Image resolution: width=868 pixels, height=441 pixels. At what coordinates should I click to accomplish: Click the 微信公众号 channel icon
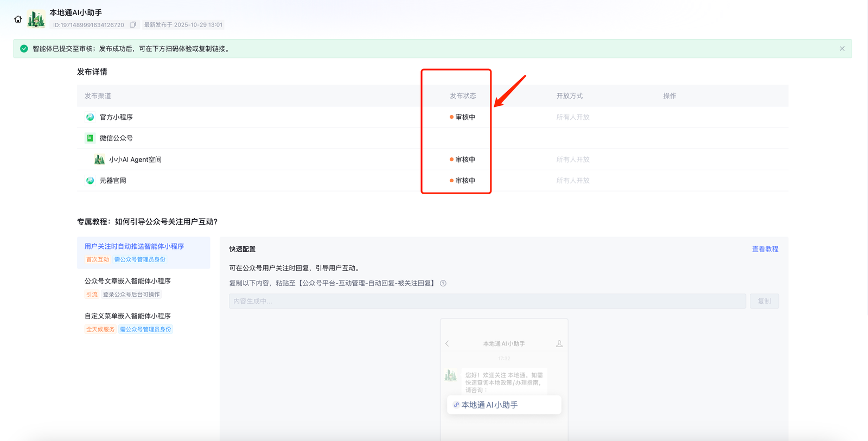pyautogui.click(x=90, y=138)
